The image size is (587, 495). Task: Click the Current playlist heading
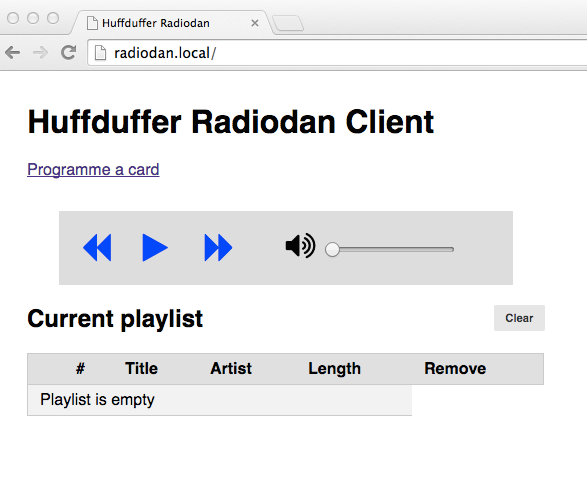click(x=115, y=319)
